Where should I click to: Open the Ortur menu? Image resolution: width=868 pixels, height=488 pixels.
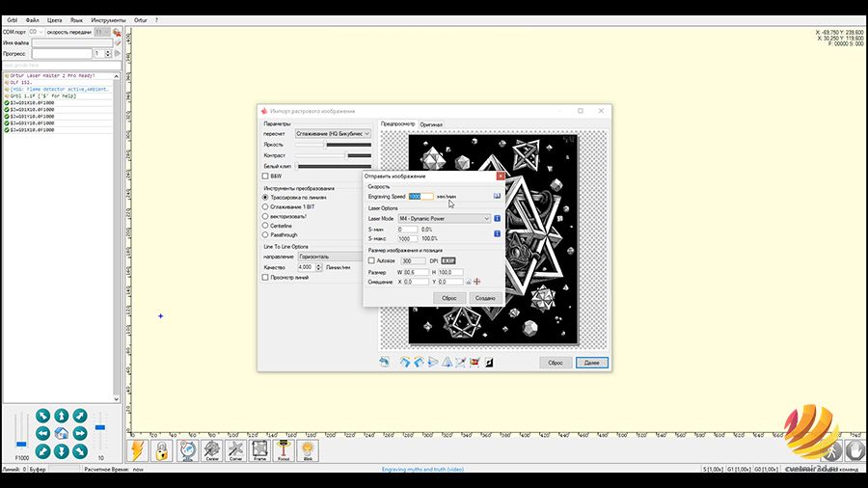pyautogui.click(x=141, y=20)
